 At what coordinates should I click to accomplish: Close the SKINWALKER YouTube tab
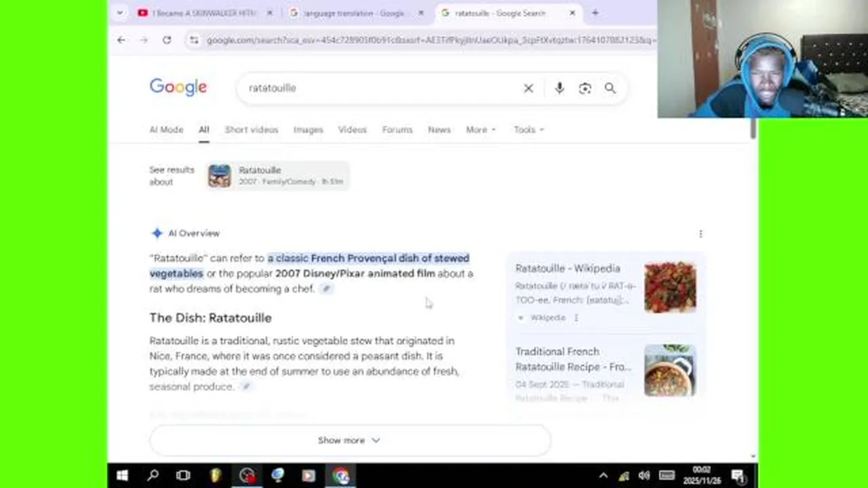coord(269,13)
